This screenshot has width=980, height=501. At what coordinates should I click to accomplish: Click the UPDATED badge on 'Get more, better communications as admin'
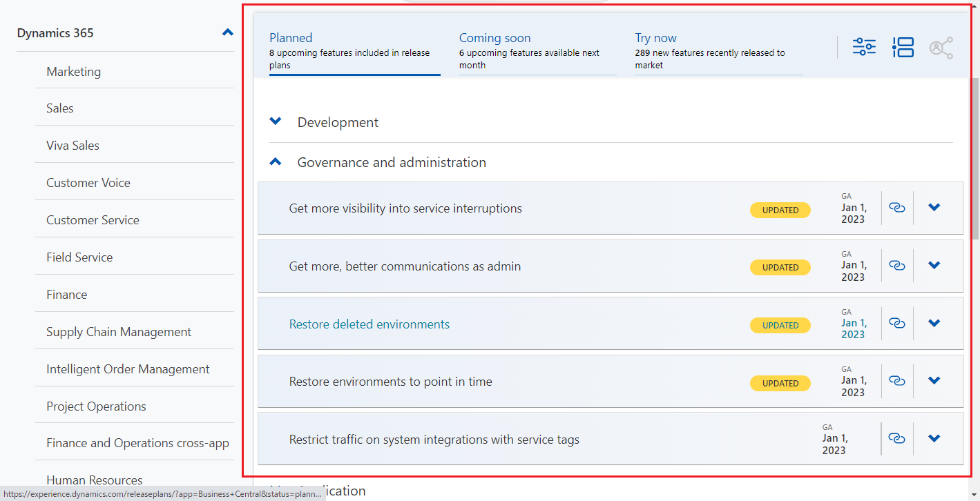pyautogui.click(x=780, y=267)
